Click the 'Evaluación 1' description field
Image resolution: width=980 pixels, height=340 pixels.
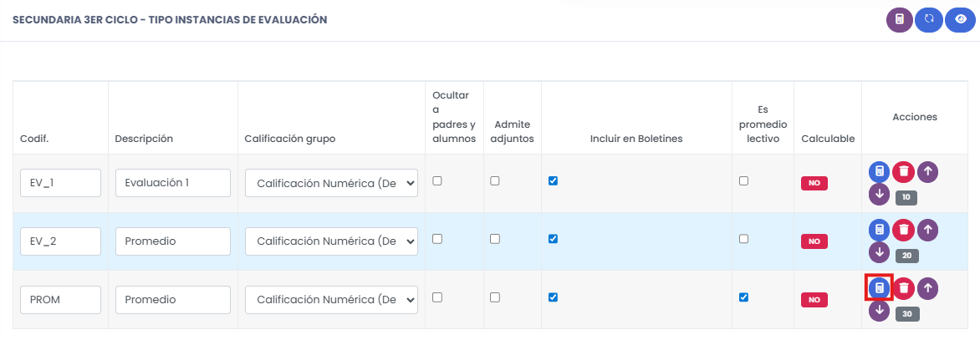pos(173,183)
